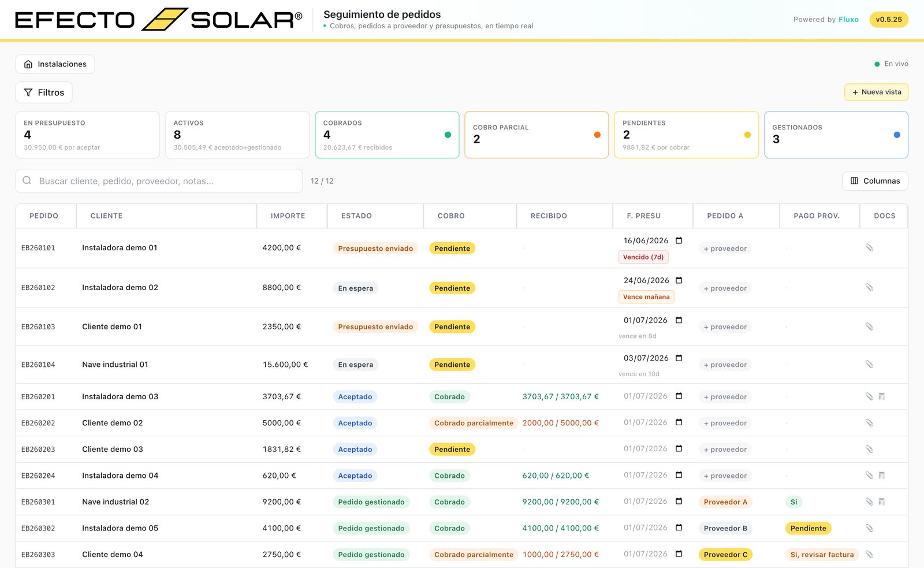
Task: Add proveedor for Instaladora demo 02
Action: [725, 288]
